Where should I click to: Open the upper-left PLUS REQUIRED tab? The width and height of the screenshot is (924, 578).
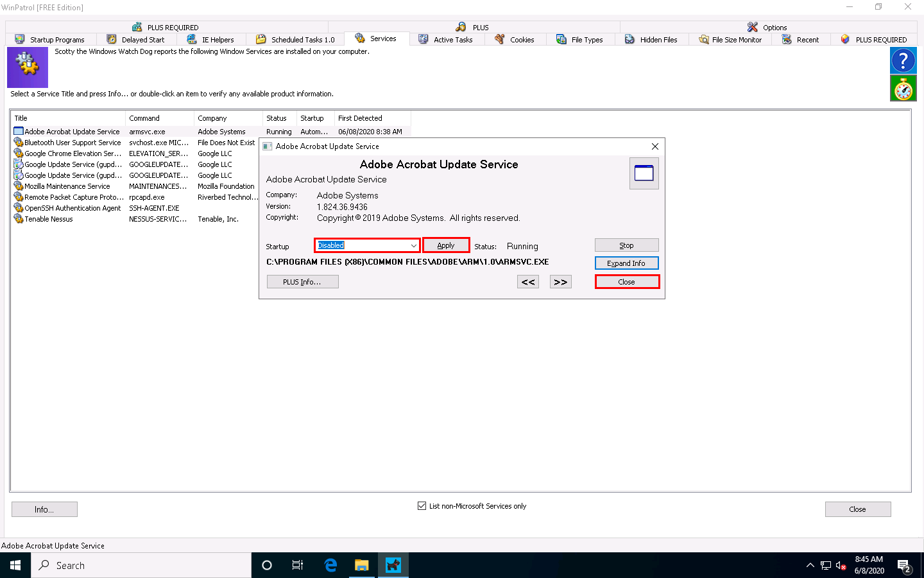coord(166,27)
